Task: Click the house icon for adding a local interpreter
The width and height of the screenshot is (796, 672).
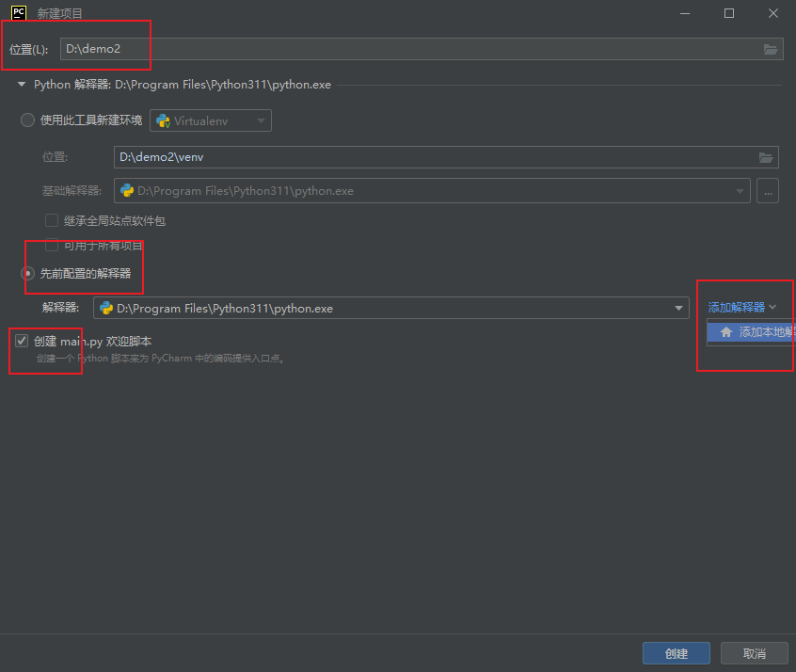Action: click(726, 332)
